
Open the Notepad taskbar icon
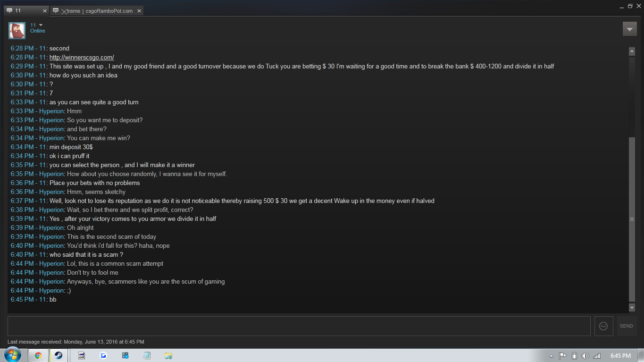(x=147, y=355)
